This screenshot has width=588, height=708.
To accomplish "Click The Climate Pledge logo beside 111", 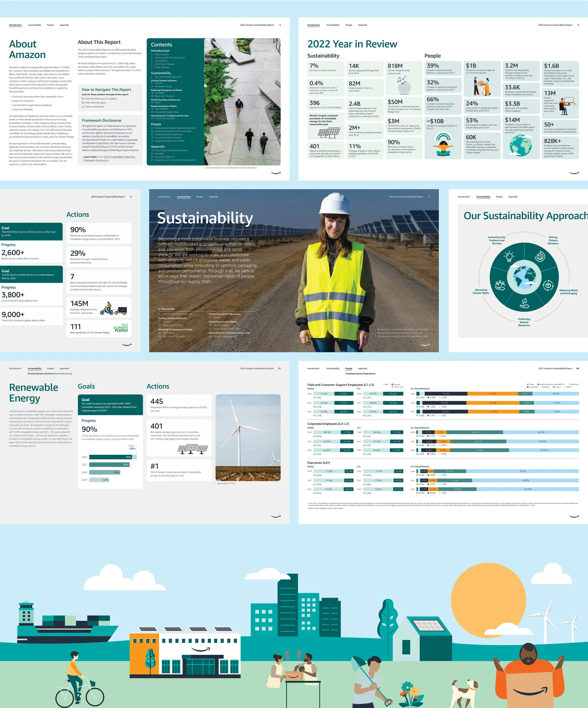I will (x=121, y=328).
